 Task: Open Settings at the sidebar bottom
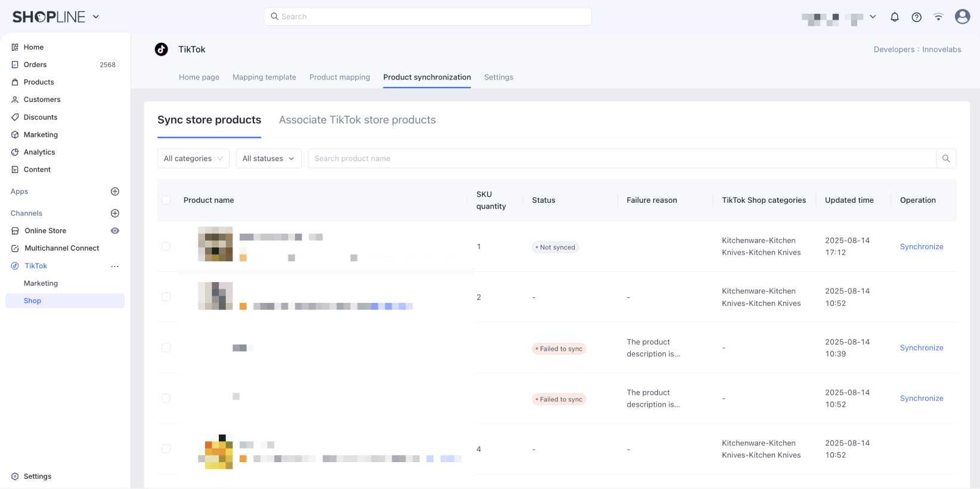[x=37, y=476]
